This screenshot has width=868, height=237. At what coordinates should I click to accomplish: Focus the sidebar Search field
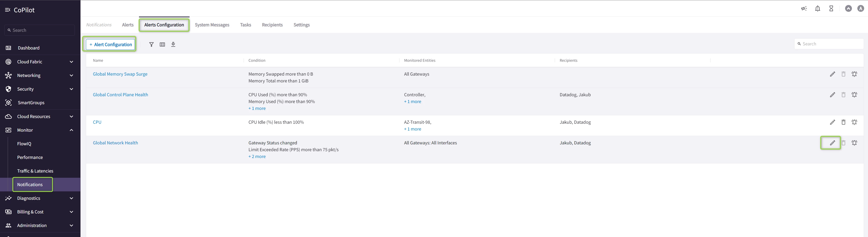39,30
